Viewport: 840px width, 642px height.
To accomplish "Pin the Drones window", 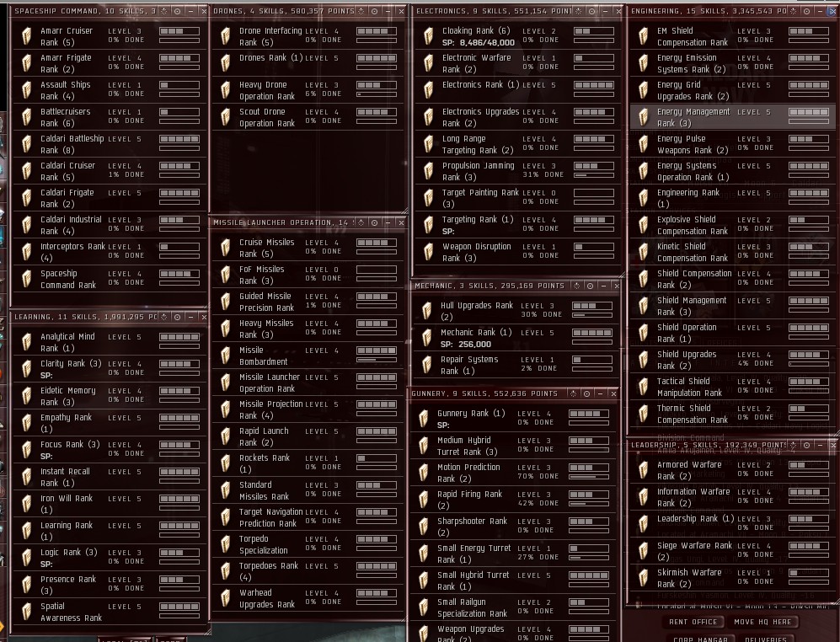I will click(x=374, y=11).
